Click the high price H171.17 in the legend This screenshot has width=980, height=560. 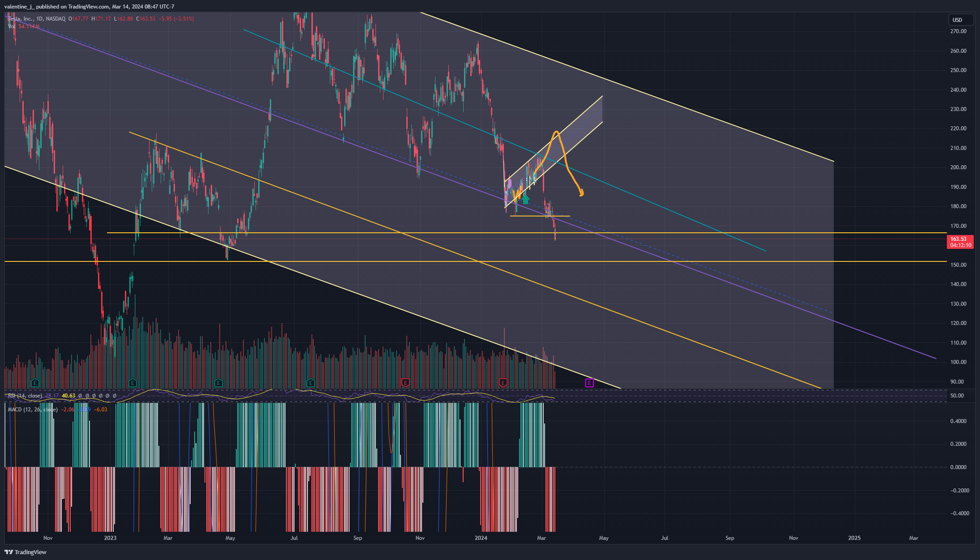(101, 19)
